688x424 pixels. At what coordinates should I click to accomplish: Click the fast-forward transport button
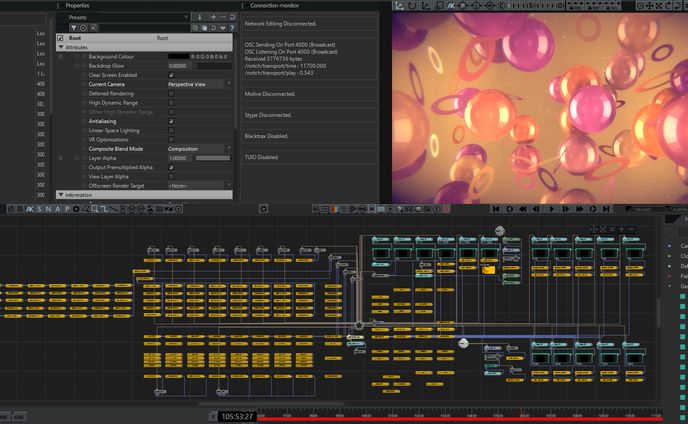[579, 209]
